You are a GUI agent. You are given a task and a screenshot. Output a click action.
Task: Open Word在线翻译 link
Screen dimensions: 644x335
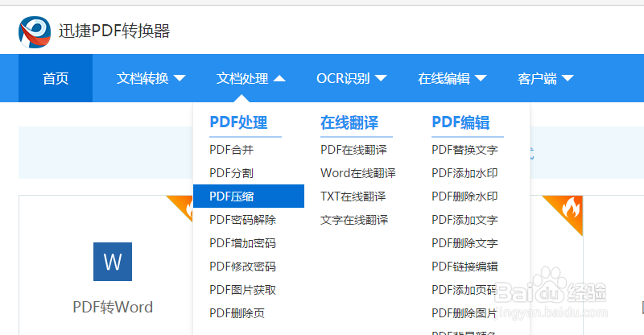357,173
